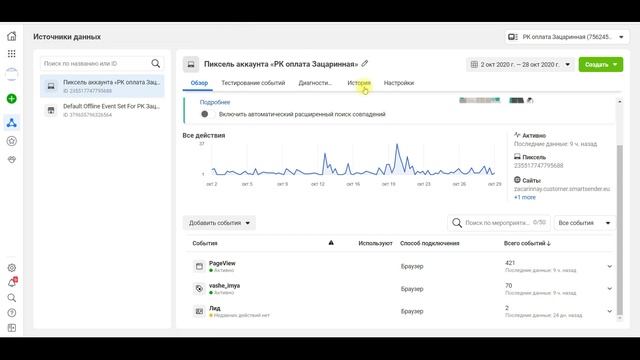The width and height of the screenshot is (640, 360).
Task: Click the +1 more sites link
Action: pyautogui.click(x=524, y=197)
